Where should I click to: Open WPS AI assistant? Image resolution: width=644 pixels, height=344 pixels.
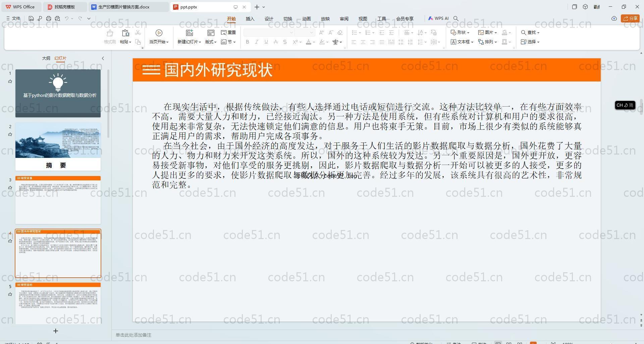(x=438, y=18)
